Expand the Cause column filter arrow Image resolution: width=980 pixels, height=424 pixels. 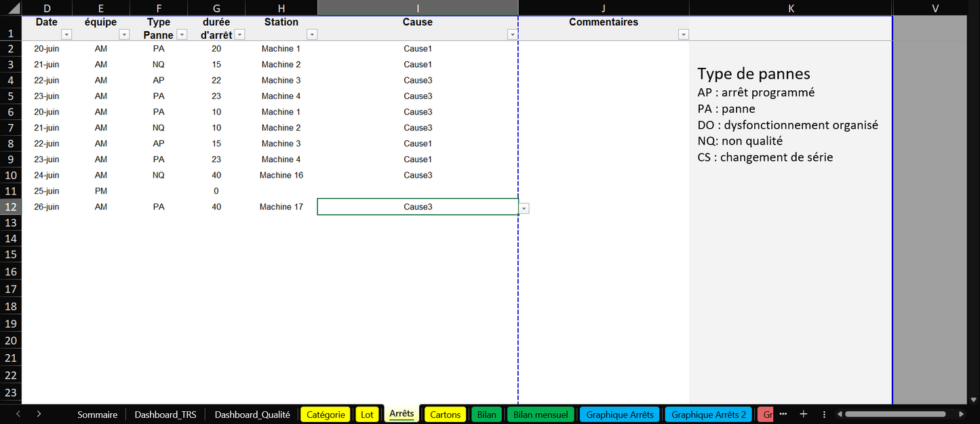(512, 35)
